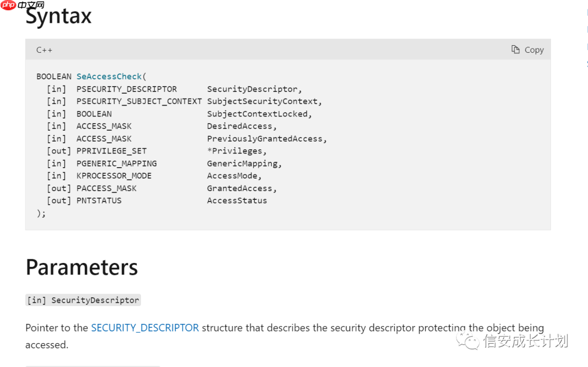Screen dimensions: 588x367
Task: Click the Parameters heading
Action: point(82,267)
